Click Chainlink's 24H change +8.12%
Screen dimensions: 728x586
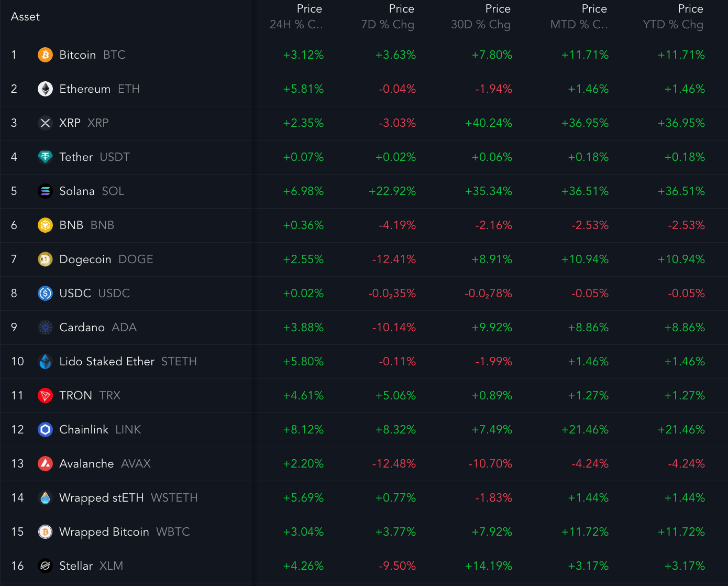[303, 430]
